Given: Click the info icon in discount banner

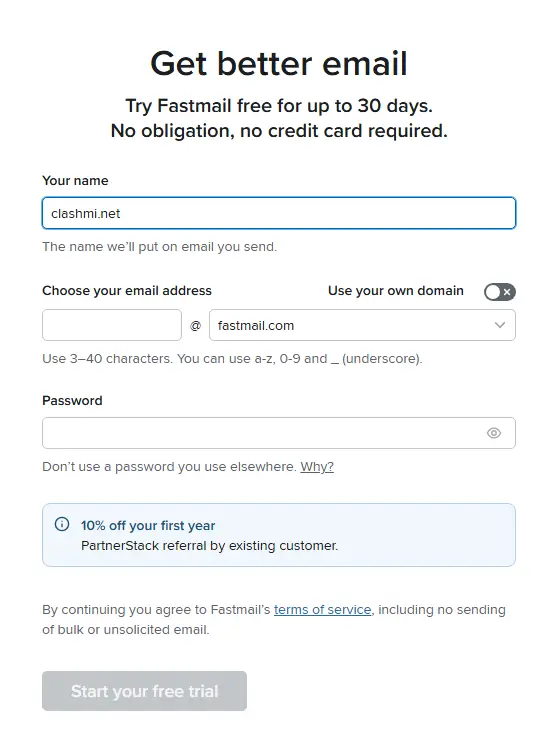Looking at the screenshot, I should click(x=62, y=524).
